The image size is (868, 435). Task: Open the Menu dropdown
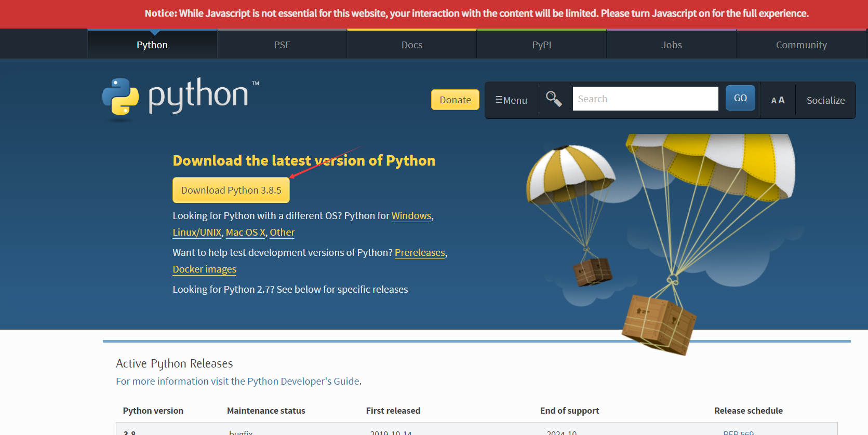511,100
